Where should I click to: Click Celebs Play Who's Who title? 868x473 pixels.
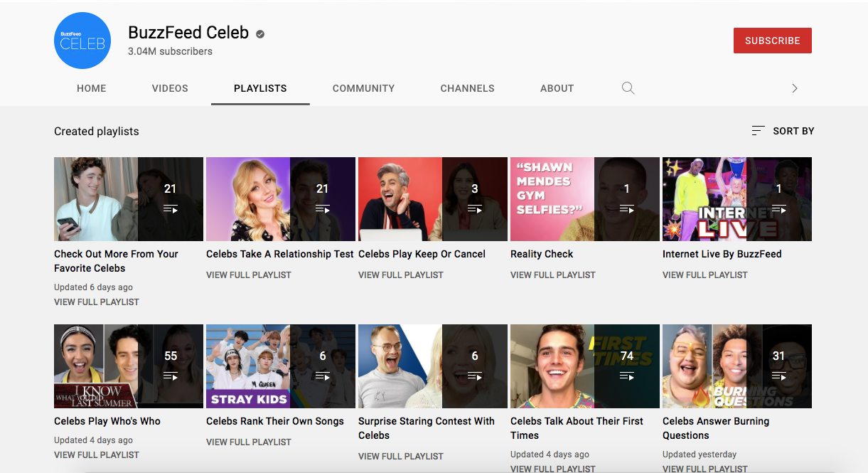[x=107, y=421]
